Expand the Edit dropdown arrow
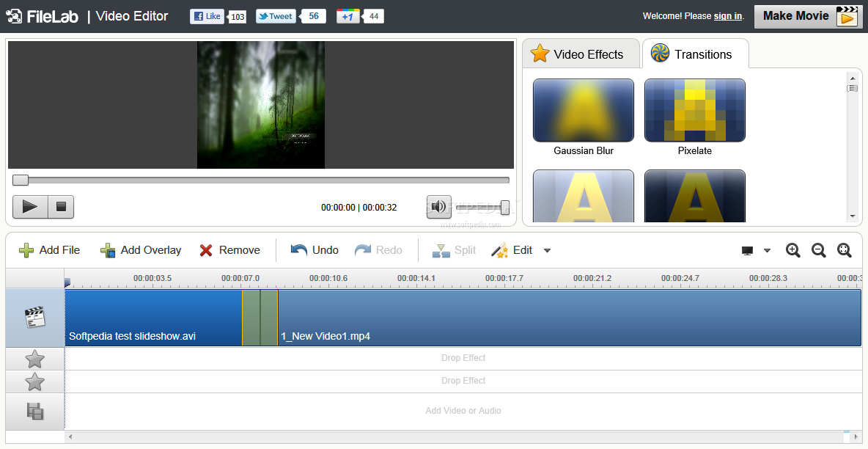Screen dimensions: 868x449 547,251
